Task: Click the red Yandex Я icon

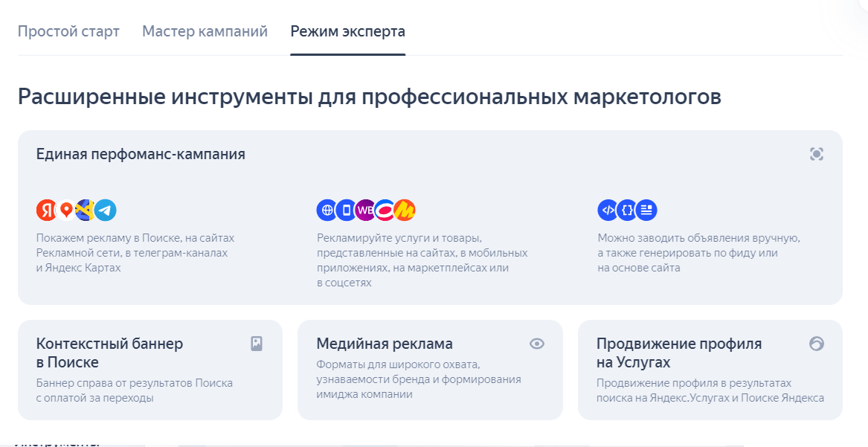Action: pos(47,210)
